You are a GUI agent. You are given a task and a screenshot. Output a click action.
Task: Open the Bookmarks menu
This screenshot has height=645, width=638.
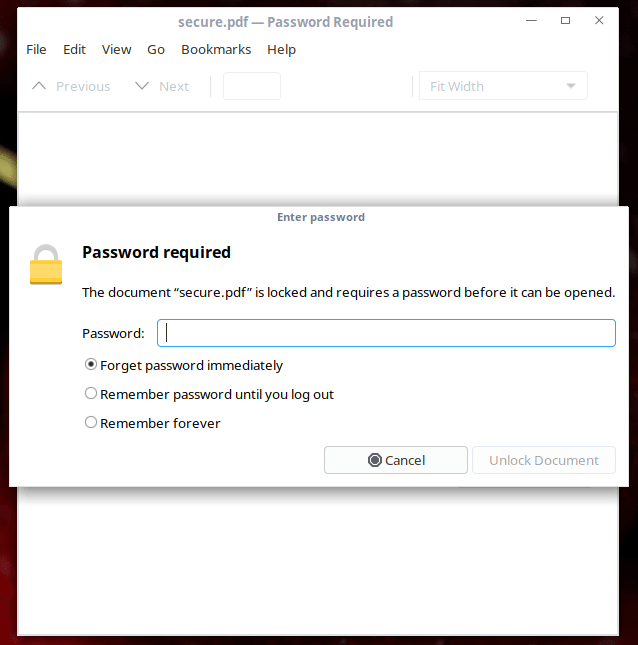coord(216,49)
